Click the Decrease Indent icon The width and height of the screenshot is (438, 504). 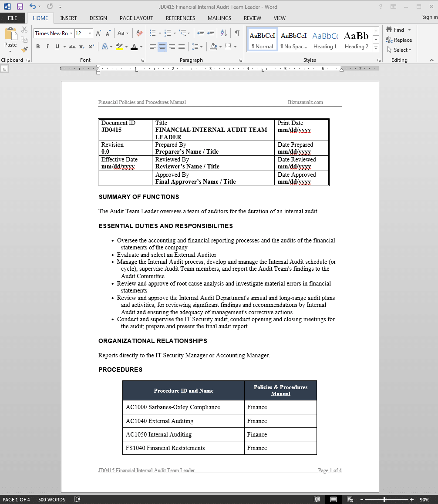pos(201,33)
